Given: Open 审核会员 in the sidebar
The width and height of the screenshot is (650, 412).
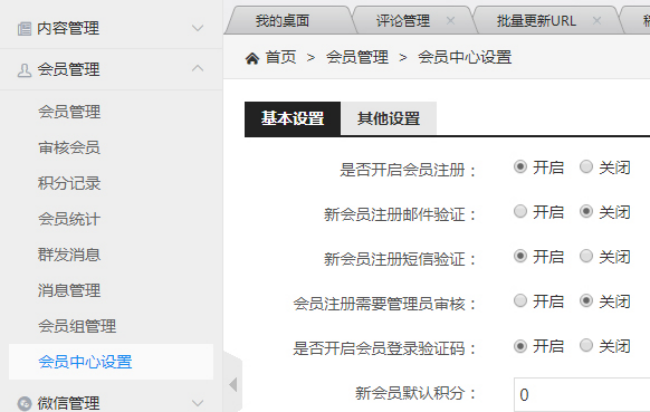Looking at the screenshot, I should point(69,148).
